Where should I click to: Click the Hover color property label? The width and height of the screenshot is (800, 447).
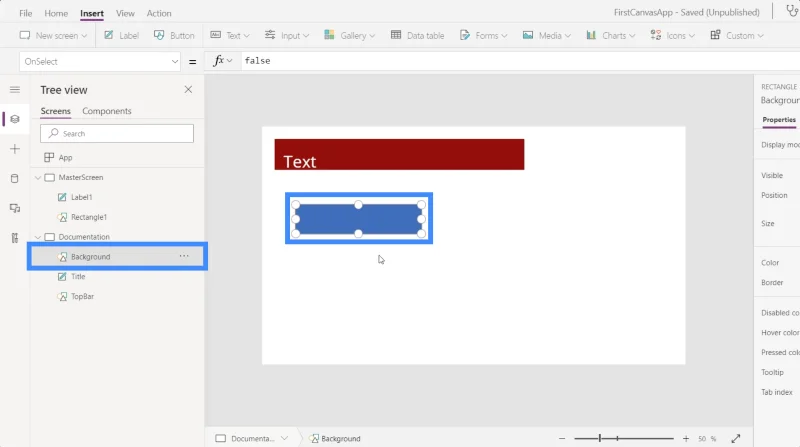[780, 333]
